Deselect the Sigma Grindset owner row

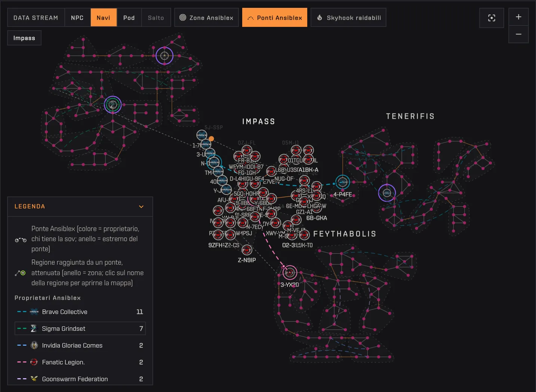(x=80, y=329)
